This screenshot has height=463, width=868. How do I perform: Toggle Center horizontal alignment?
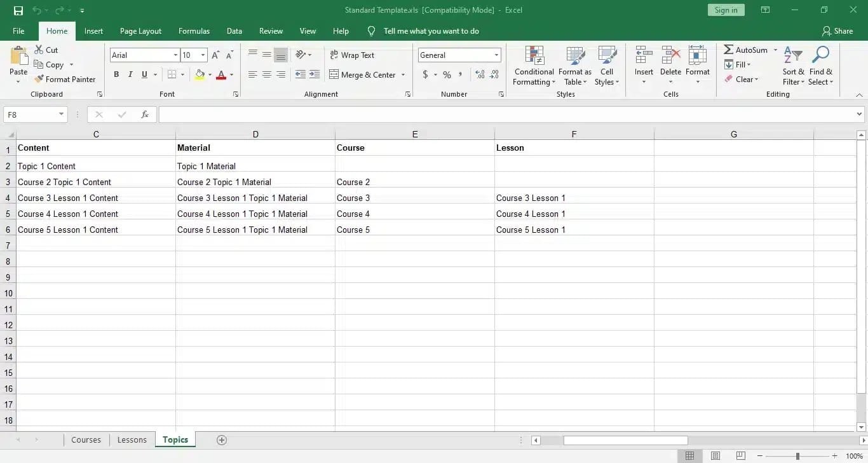[267, 74]
